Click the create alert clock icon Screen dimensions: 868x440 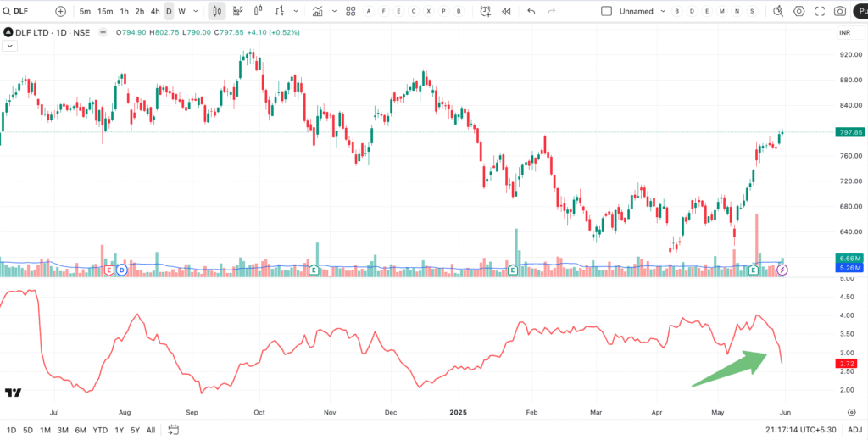tap(485, 11)
